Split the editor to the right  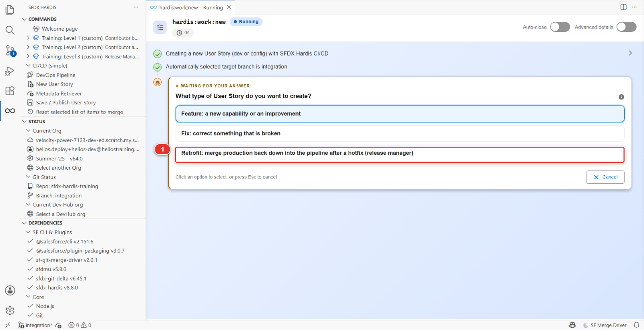[623, 7]
